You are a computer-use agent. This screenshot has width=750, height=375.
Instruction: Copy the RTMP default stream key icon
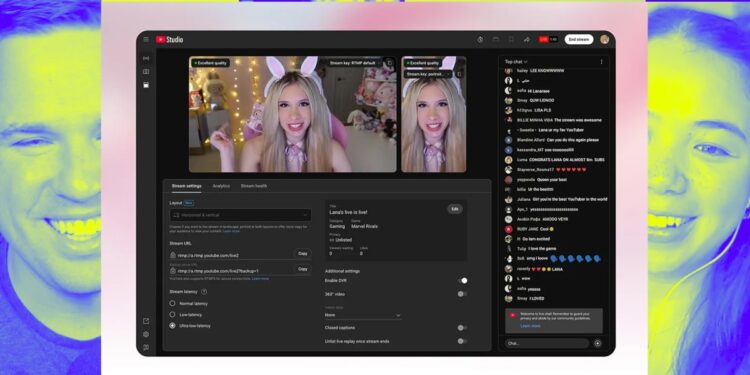pyautogui.click(x=389, y=63)
